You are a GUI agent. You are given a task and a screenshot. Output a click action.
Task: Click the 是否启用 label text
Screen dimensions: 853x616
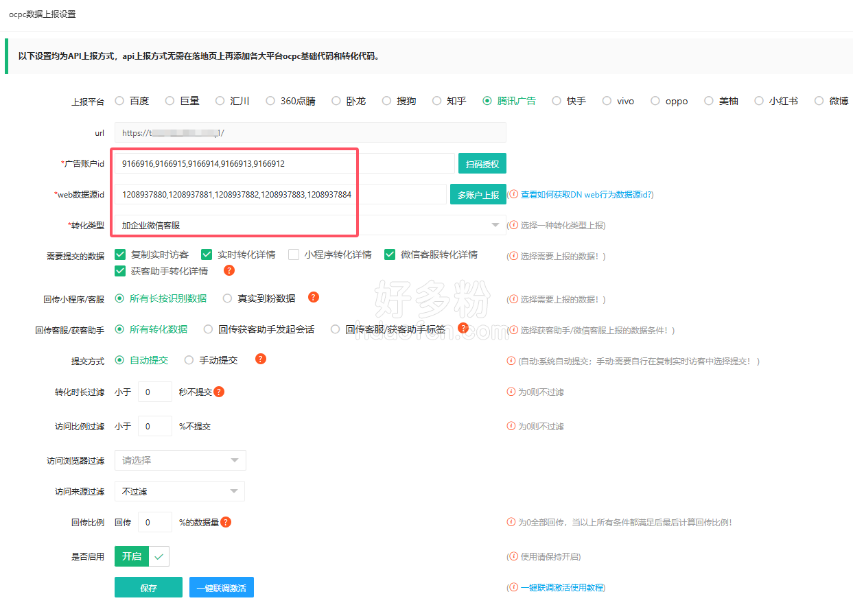tap(88, 556)
